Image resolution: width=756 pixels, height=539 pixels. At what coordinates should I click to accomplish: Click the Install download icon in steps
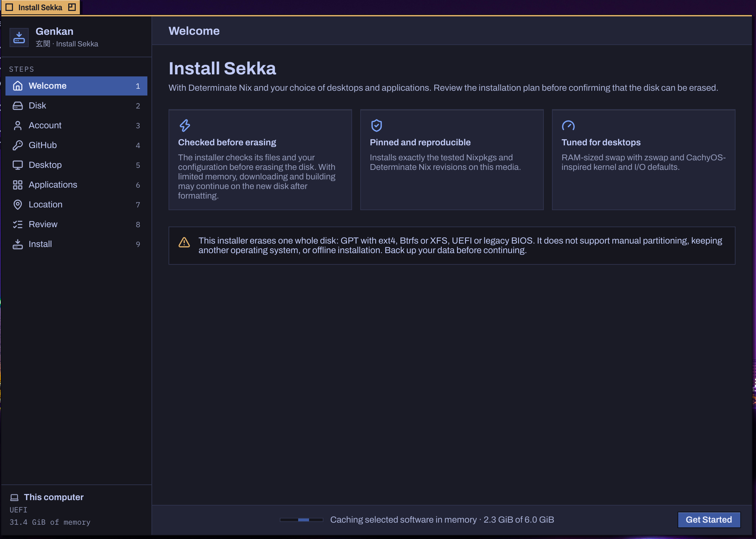(18, 244)
